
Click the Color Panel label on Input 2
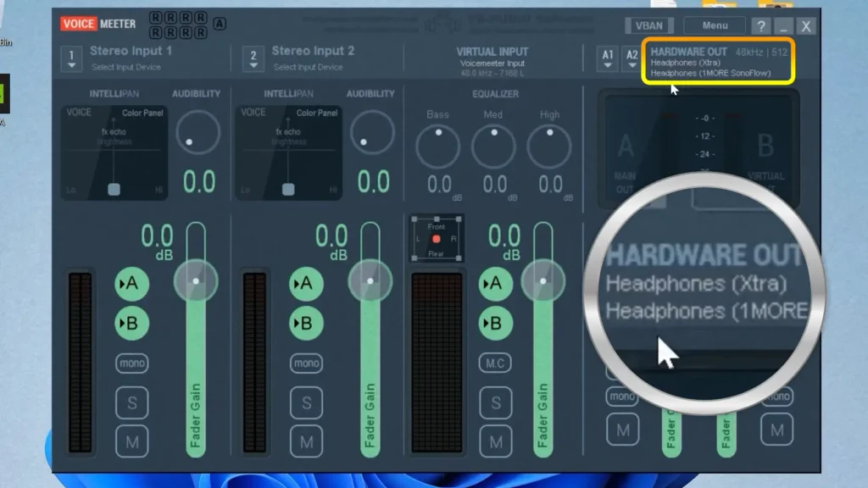coord(317,113)
